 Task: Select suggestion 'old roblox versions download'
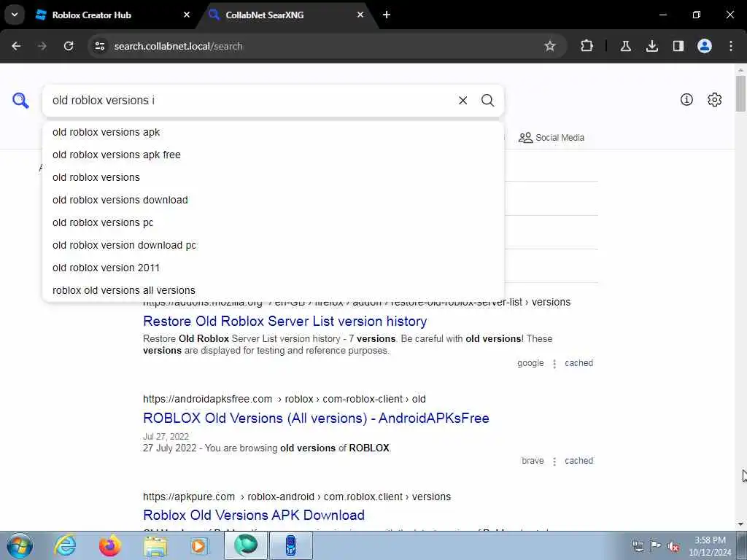click(x=274, y=200)
